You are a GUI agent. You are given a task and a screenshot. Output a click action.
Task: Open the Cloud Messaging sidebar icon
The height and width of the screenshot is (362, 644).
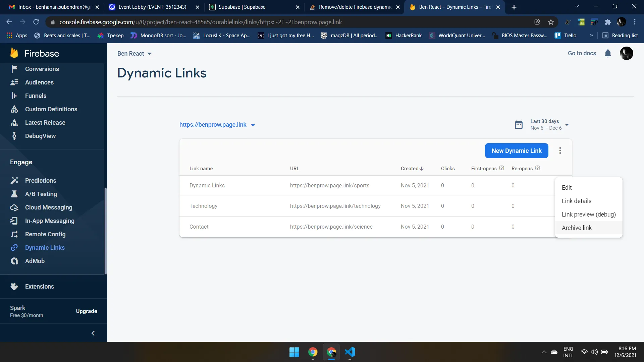click(14, 207)
